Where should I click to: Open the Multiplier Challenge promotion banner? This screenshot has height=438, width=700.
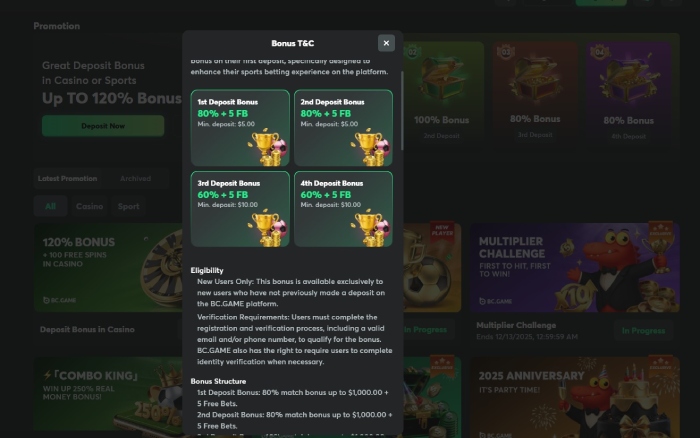coord(575,268)
